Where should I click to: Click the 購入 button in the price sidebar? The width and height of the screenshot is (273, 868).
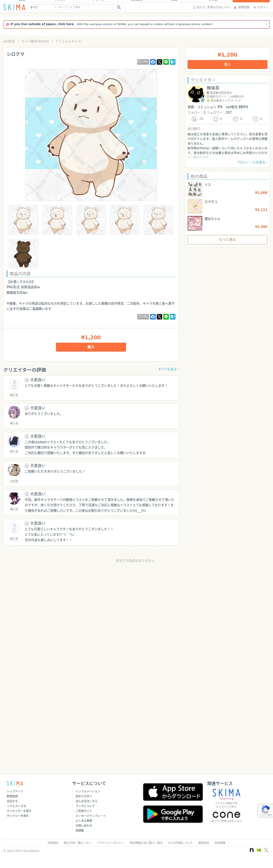coord(227,64)
